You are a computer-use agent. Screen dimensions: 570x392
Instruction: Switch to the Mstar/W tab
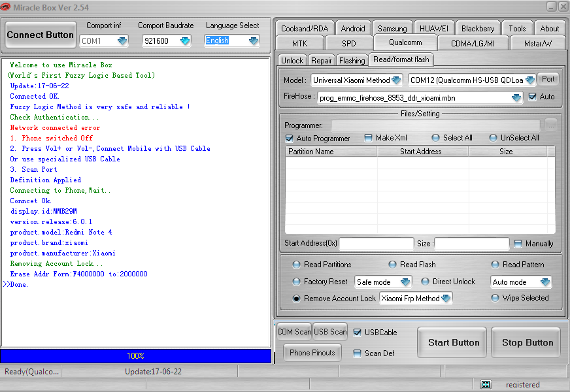(x=538, y=43)
